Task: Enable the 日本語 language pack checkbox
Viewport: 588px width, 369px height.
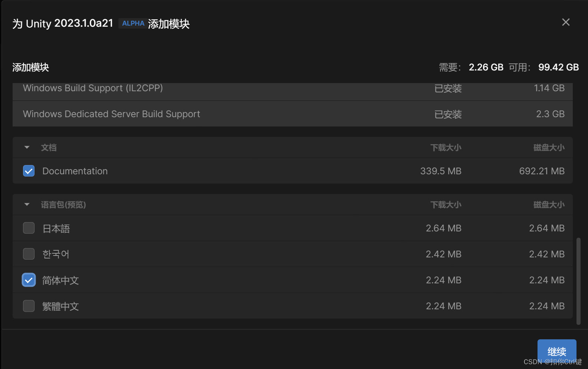Action: click(29, 228)
